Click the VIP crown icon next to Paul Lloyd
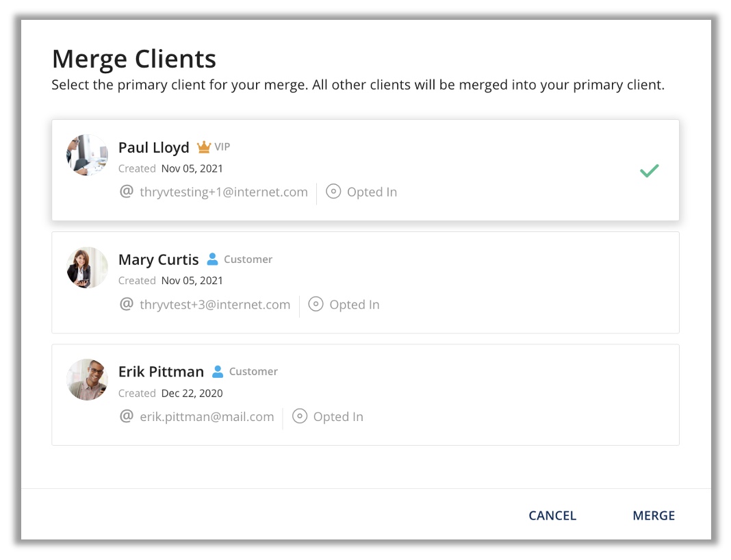 pyautogui.click(x=203, y=147)
